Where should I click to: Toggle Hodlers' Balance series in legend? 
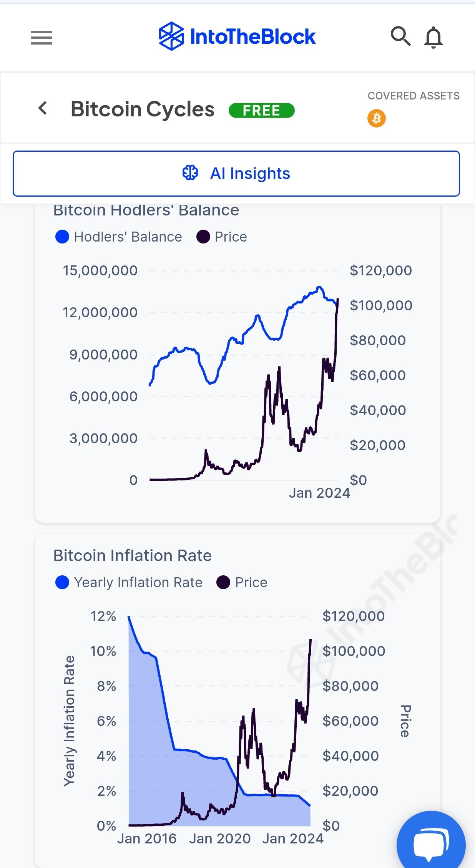119,237
